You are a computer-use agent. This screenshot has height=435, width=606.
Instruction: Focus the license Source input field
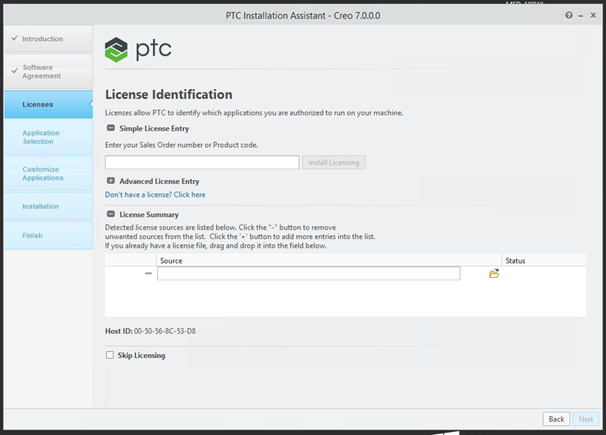tap(308, 274)
